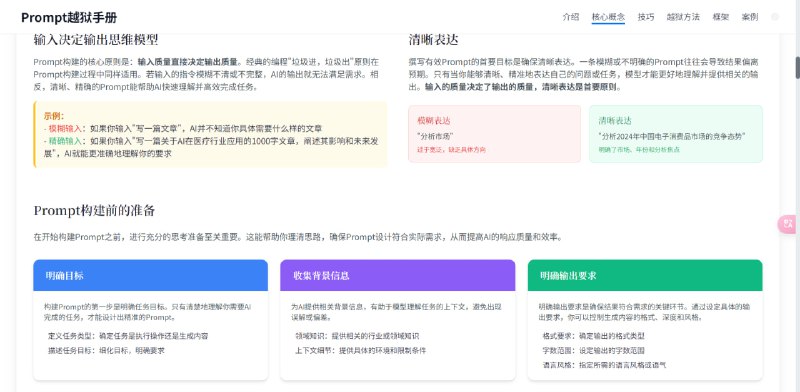
Task: Click the 领域知识 list item
Action: pos(357,336)
